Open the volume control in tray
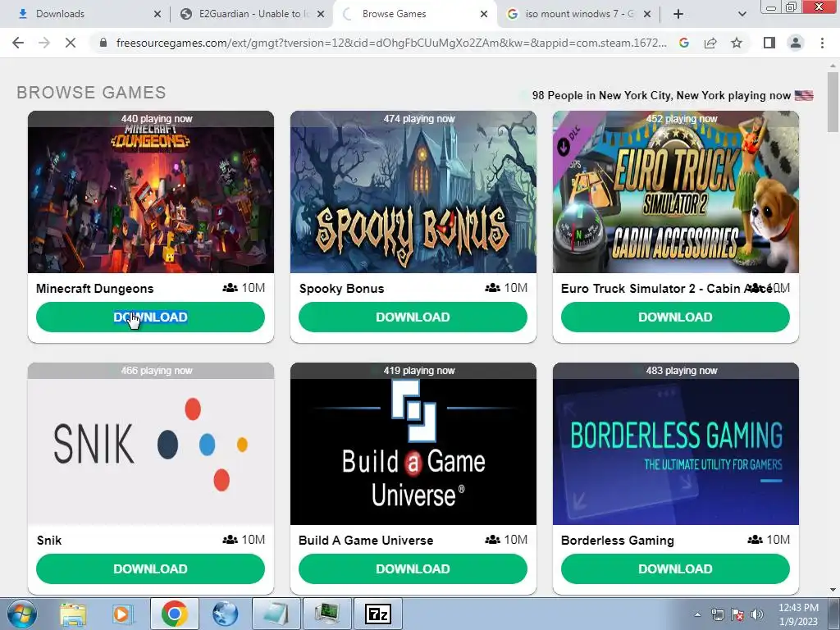The width and height of the screenshot is (840, 630). pos(757,615)
